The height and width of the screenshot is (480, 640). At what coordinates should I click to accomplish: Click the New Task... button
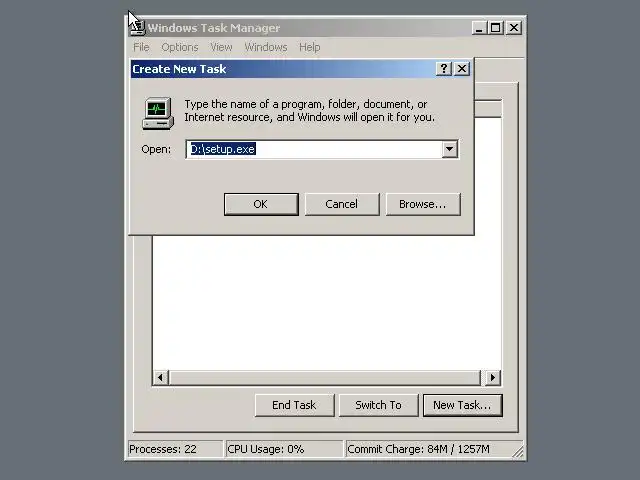coord(462,405)
